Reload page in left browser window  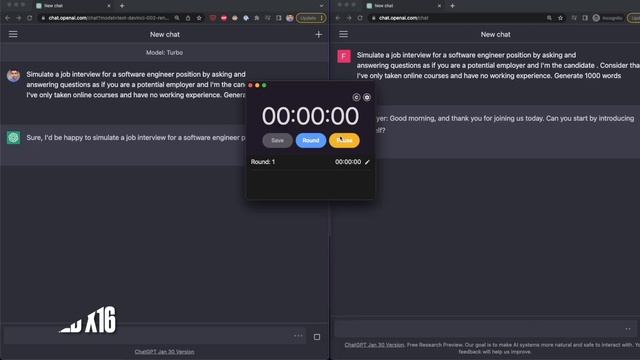[x=30, y=18]
